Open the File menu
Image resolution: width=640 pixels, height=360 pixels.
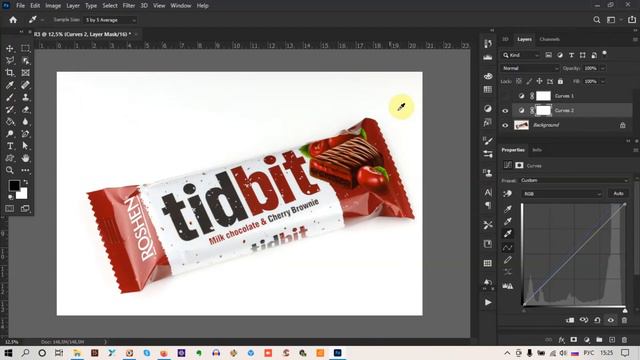[x=20, y=6]
